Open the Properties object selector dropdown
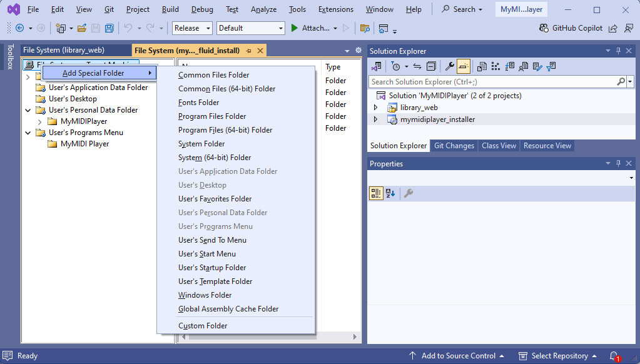The height and width of the screenshot is (364, 640). click(631, 178)
